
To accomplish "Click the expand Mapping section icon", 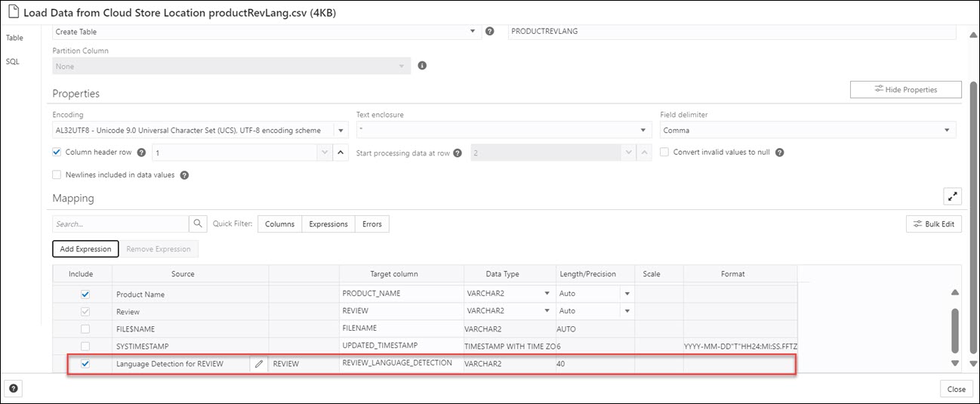I will [x=952, y=196].
